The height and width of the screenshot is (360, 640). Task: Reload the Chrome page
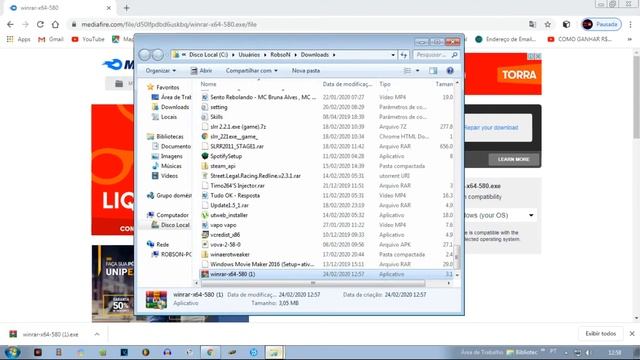(40, 24)
